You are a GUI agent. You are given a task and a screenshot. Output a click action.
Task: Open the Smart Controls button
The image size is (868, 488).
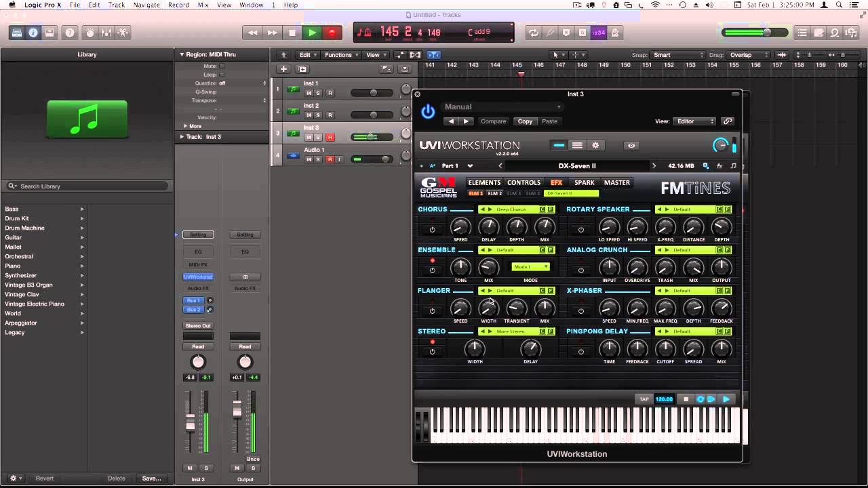pyautogui.click(x=90, y=33)
